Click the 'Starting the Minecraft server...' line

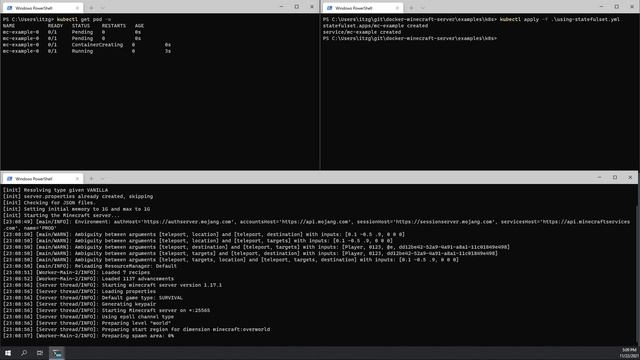pyautogui.click(x=62, y=216)
